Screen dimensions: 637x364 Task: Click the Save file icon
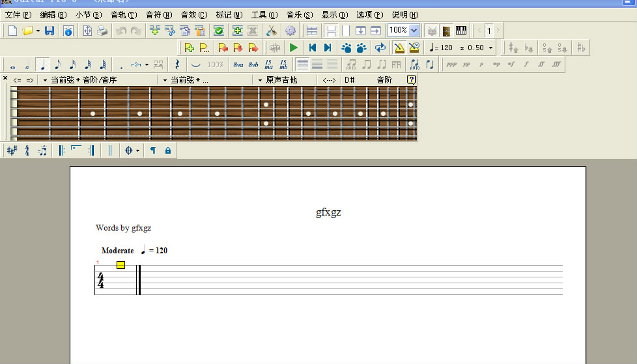(x=50, y=31)
